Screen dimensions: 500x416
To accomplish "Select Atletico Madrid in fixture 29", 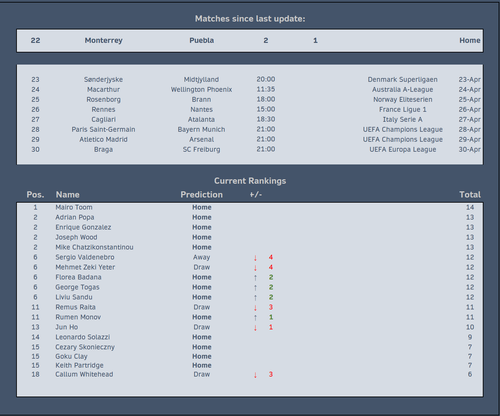I will coord(103,139).
